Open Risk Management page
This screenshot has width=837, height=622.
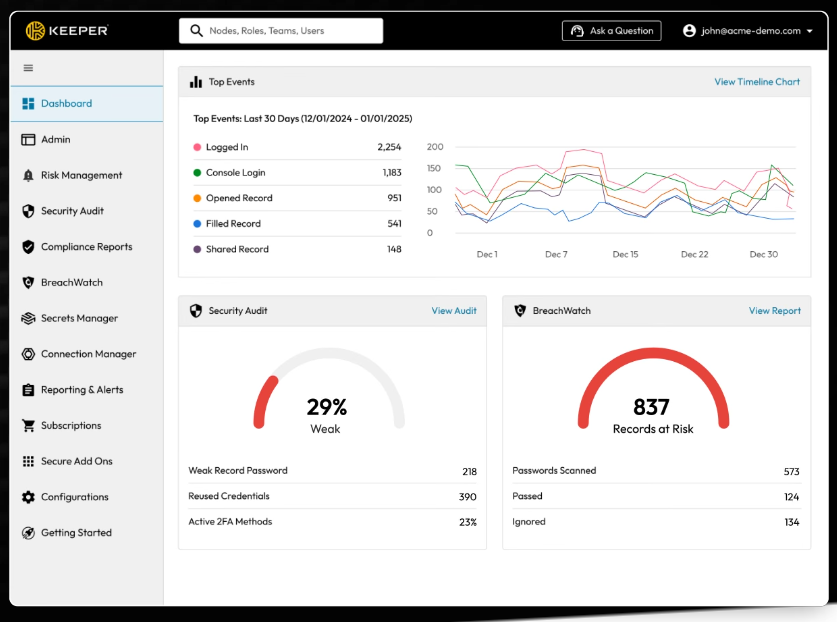[x=86, y=175]
